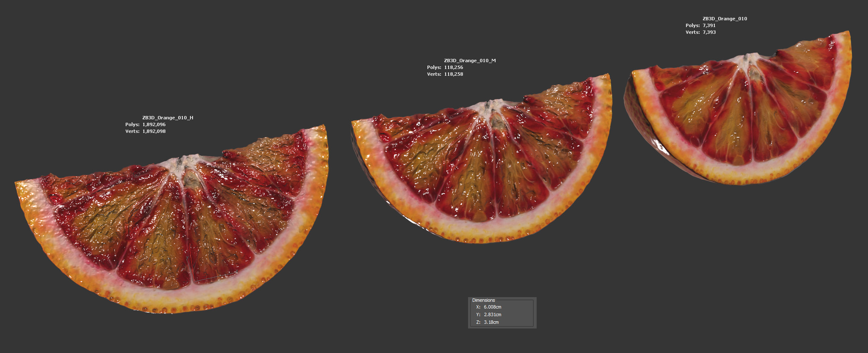
Task: Click the Verts count 1,892,098
Action: point(154,131)
